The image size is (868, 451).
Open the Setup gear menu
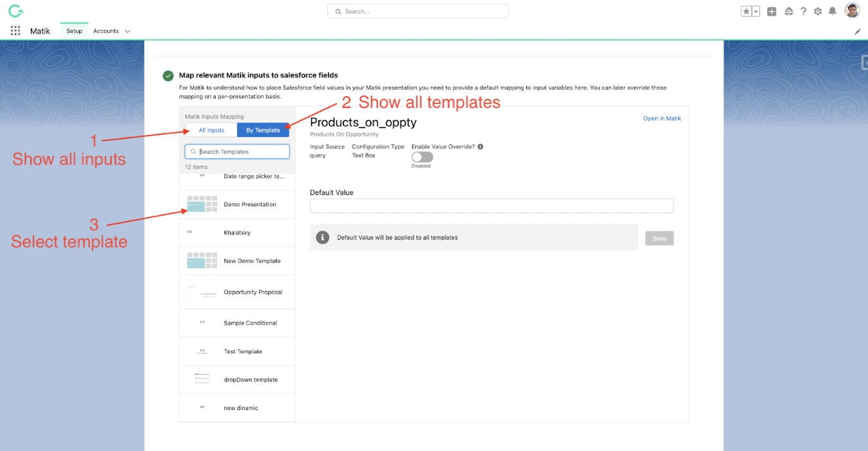[818, 12]
